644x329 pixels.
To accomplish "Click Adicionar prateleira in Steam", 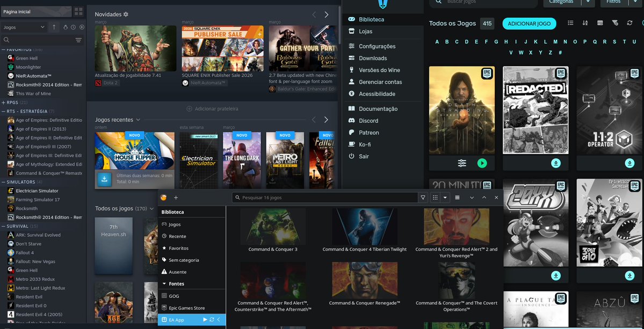I will 212,109.
